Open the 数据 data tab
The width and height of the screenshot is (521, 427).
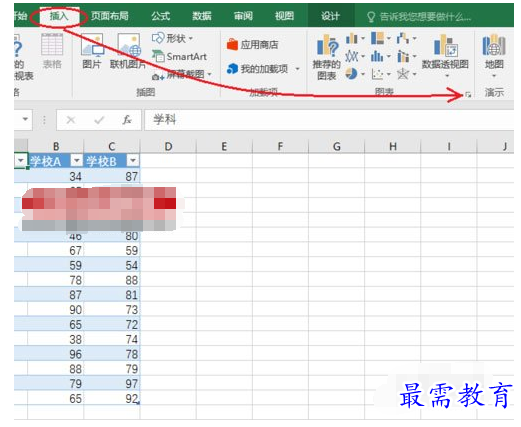click(x=202, y=16)
